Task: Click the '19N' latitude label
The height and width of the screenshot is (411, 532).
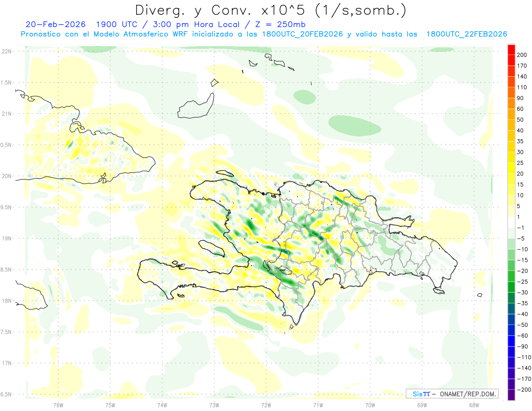Action: point(7,239)
